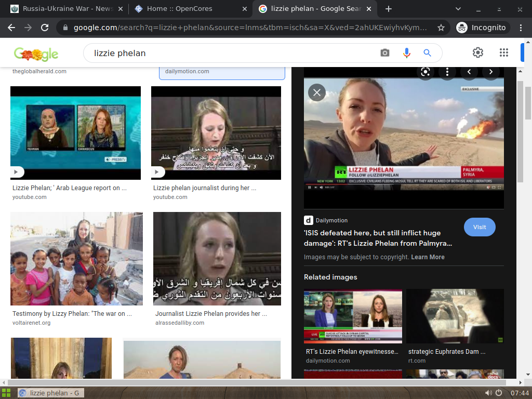Open Chrome's three-dot menu
Viewport: 532px width, 399px height.
[x=521, y=28]
